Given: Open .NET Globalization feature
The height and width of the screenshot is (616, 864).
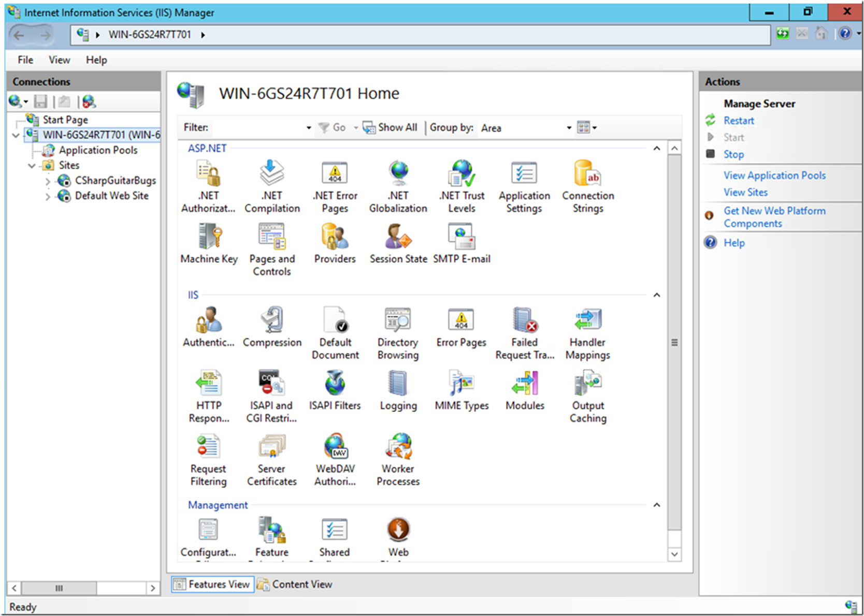Looking at the screenshot, I should point(398,186).
